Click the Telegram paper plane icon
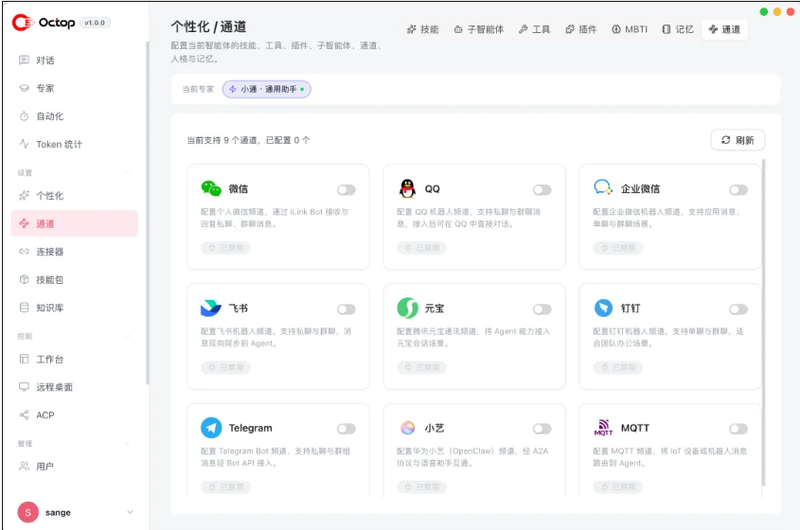 click(x=211, y=427)
